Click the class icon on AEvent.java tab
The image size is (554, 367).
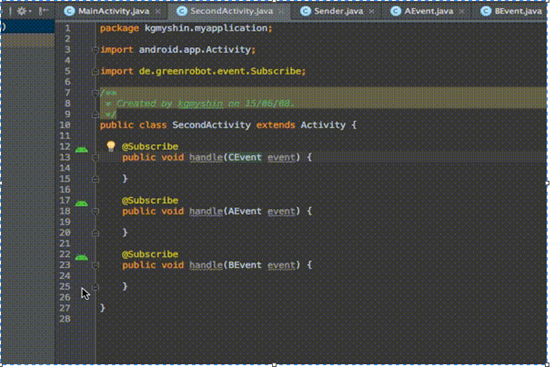(395, 11)
